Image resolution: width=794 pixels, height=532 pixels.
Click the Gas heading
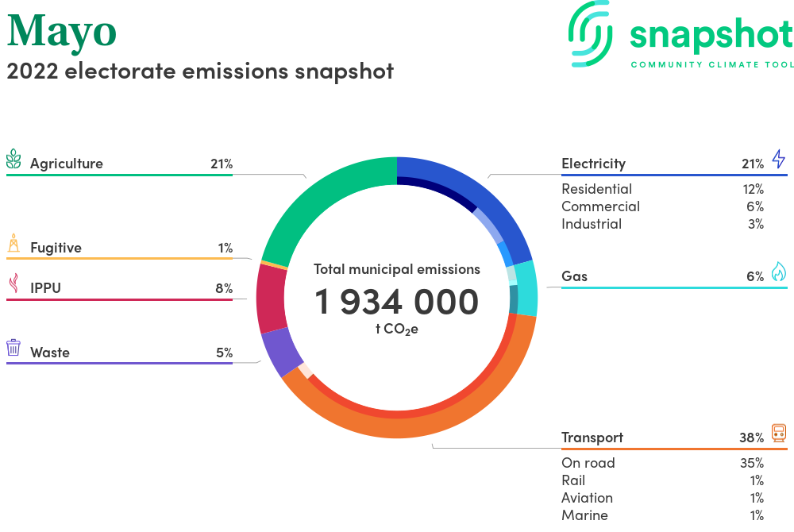574,276
